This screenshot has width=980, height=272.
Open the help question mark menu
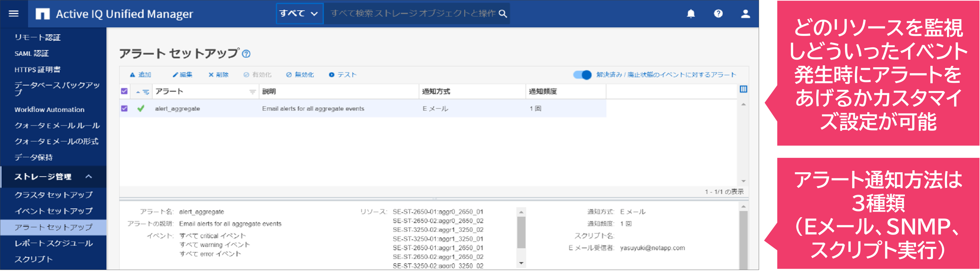[718, 14]
